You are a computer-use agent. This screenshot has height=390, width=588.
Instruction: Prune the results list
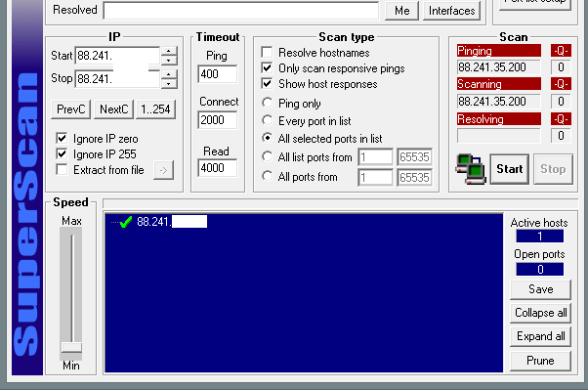pos(540,361)
